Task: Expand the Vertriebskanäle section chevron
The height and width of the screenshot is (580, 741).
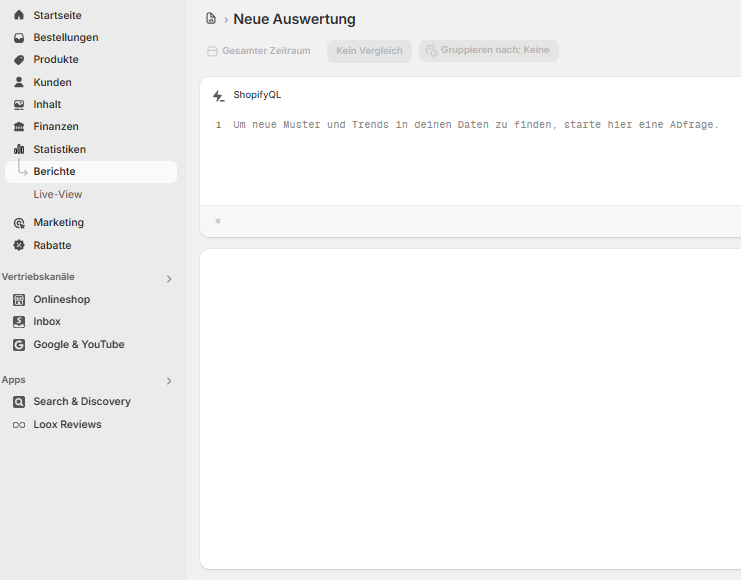Action: [x=169, y=279]
